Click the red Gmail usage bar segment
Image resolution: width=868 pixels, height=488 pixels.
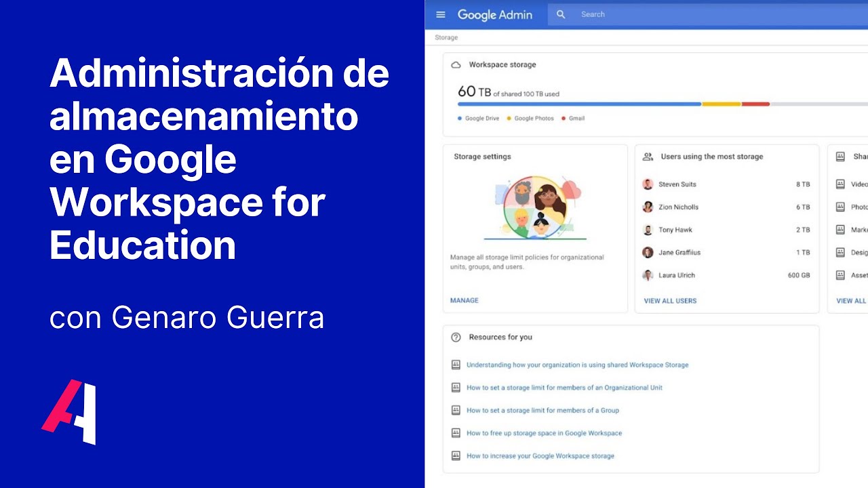[x=755, y=104]
